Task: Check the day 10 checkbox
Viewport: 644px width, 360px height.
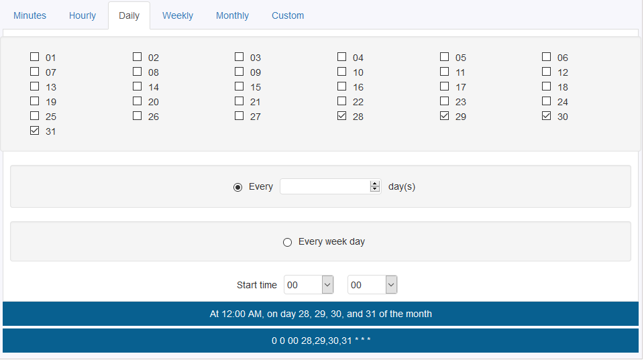Action: click(341, 72)
